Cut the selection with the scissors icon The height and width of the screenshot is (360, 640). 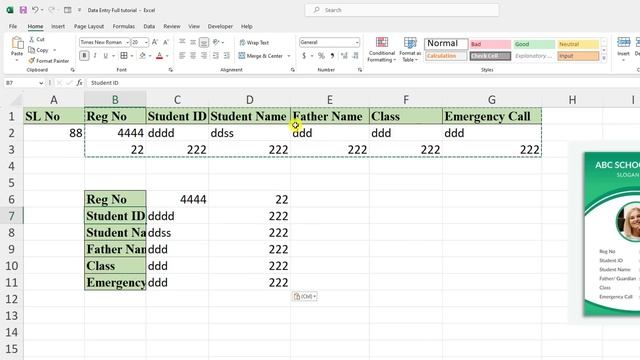(32, 40)
